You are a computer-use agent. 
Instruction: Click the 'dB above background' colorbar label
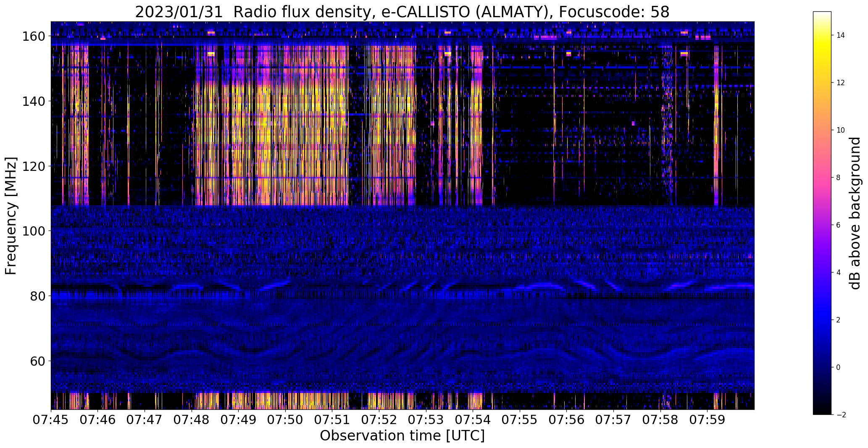855,213
